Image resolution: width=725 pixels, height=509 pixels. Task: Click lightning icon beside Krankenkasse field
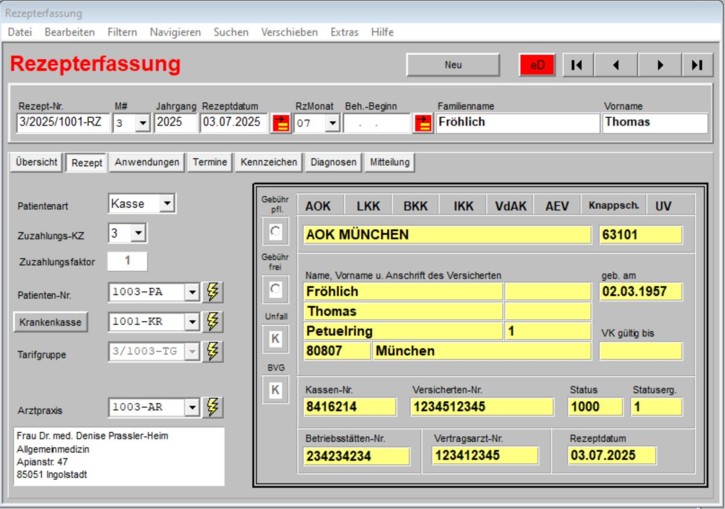tap(213, 322)
